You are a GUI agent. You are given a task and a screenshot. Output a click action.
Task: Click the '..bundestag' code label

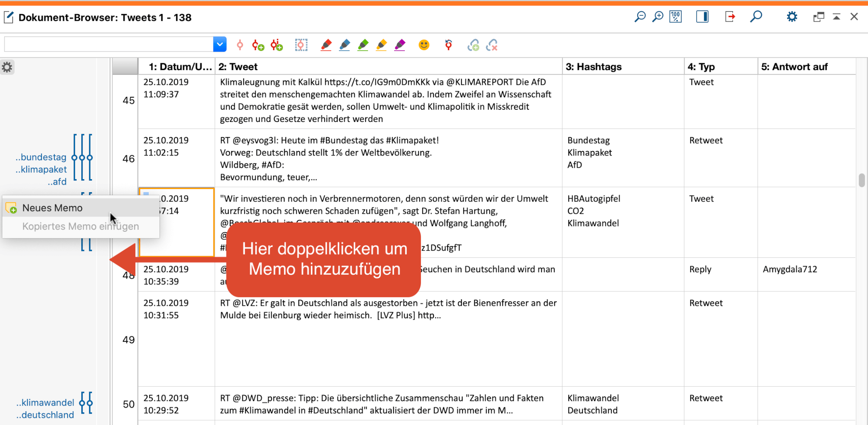(x=41, y=157)
